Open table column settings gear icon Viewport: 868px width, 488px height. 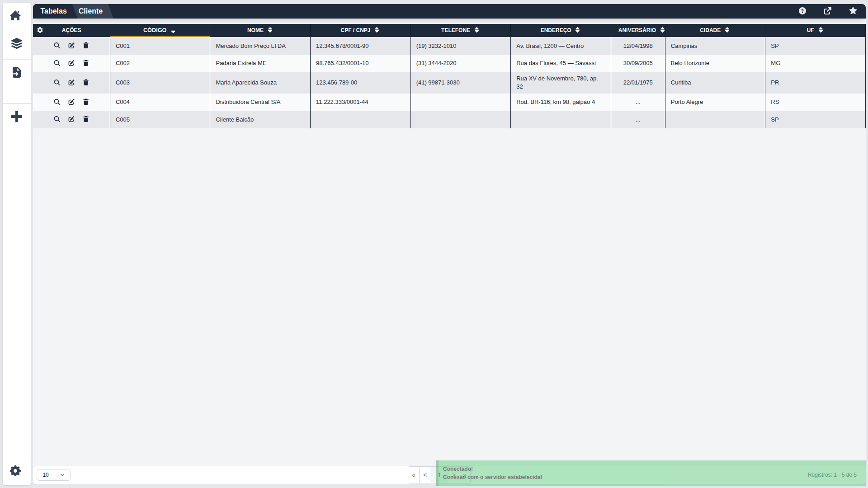(40, 30)
